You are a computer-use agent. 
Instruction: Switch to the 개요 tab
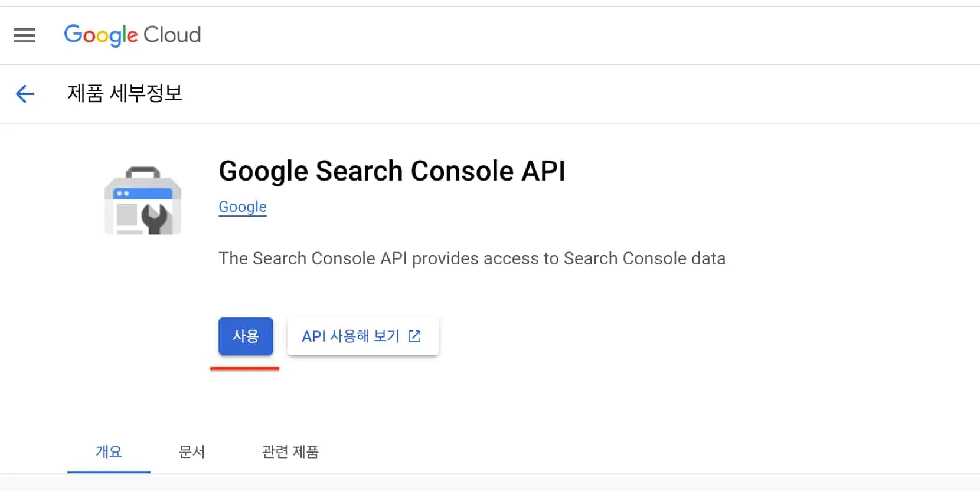click(x=109, y=452)
